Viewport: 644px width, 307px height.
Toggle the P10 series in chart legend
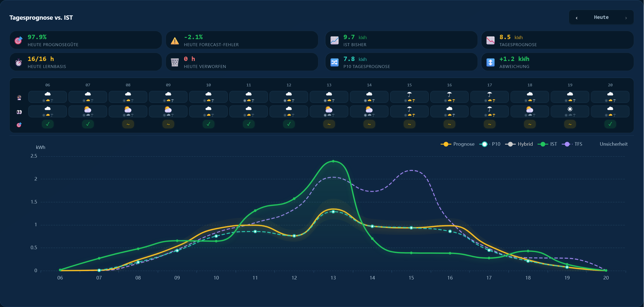click(490, 144)
